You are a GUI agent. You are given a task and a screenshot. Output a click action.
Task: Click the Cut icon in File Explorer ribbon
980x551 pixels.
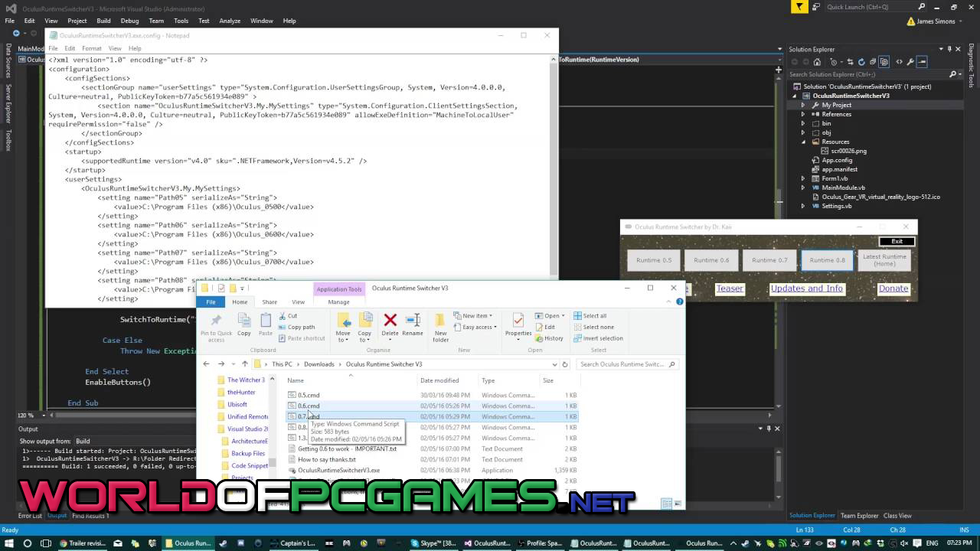pyautogui.click(x=283, y=316)
